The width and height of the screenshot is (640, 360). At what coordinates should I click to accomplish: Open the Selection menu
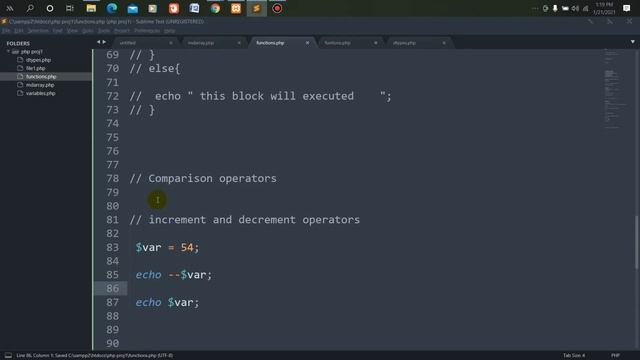38,31
